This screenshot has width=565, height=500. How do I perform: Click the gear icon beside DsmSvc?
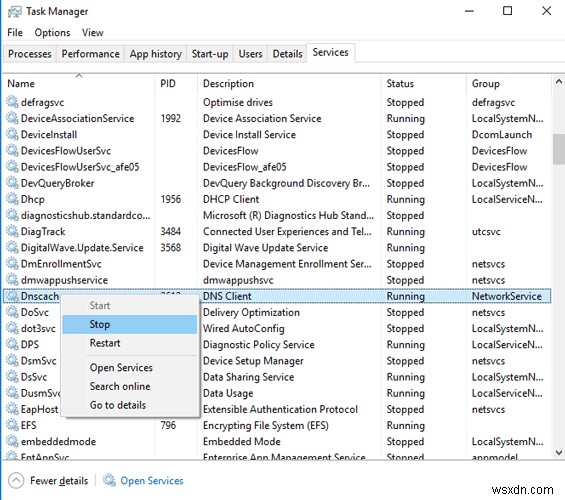point(12,361)
